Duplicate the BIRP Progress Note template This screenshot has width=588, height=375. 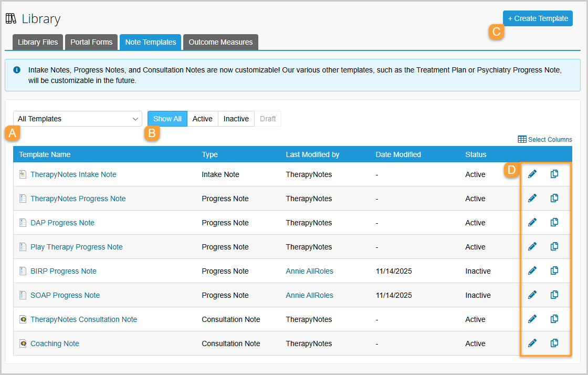554,271
